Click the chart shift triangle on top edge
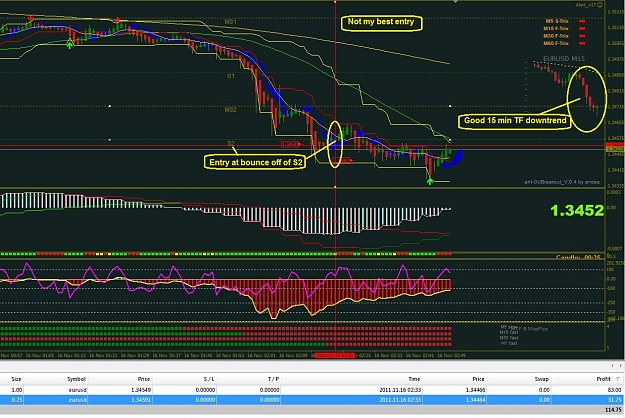This screenshot has width=625, height=418. coord(456,2)
